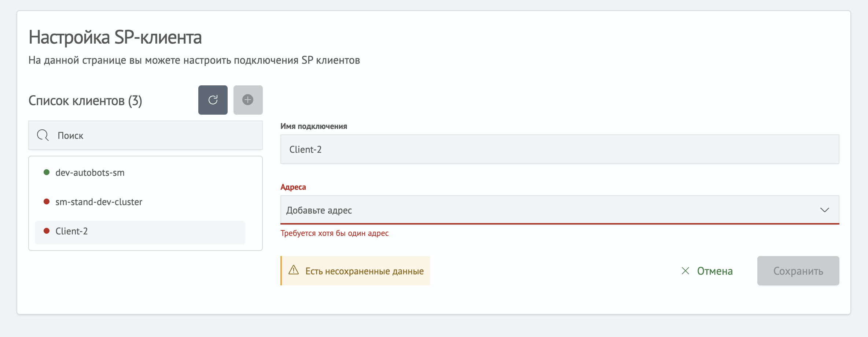The width and height of the screenshot is (868, 337).
Task: Click the add client plus button
Action: pyautogui.click(x=248, y=100)
